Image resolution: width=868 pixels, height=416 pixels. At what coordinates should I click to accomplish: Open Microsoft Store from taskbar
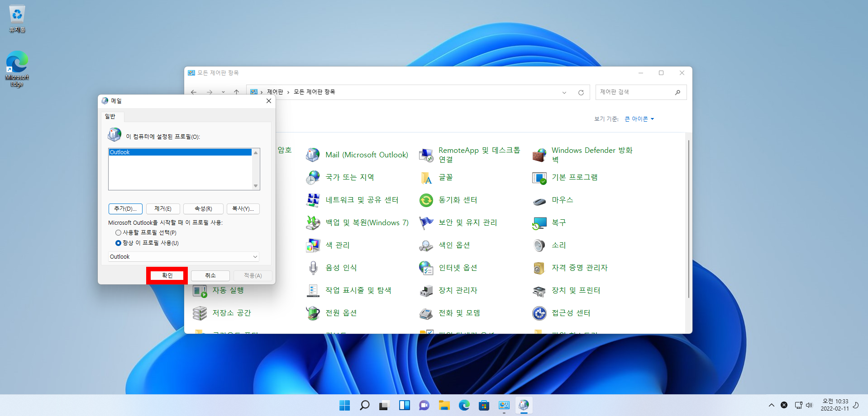coord(484,405)
